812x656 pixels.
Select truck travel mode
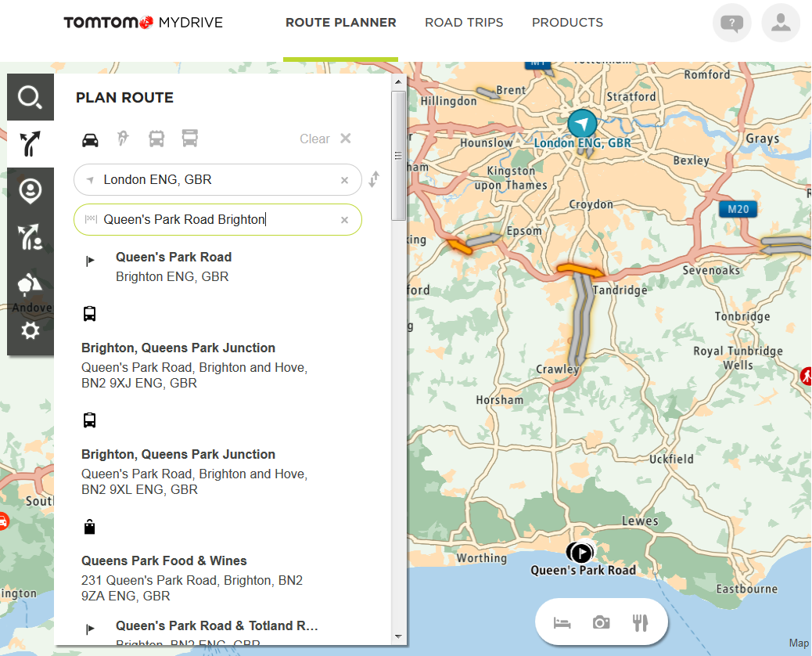click(x=189, y=139)
